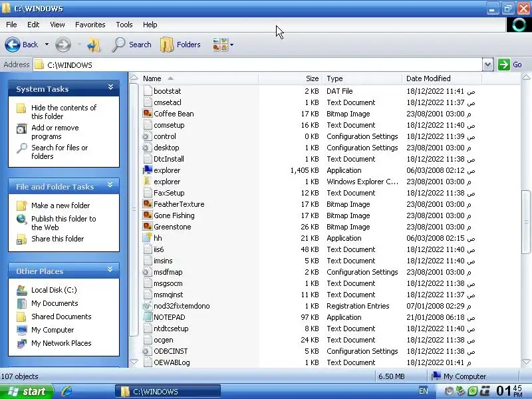This screenshot has height=399, width=532.
Task: Click Search for files or folders
Action: [59, 152]
